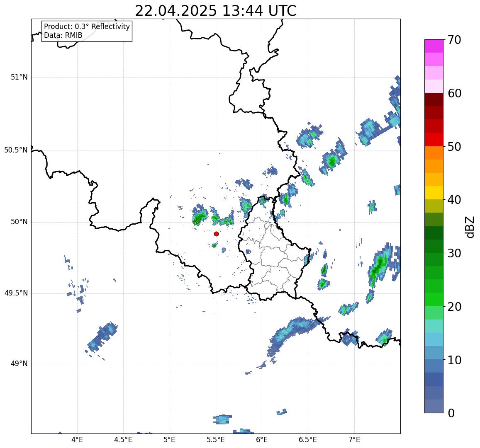Click the 4°E longitude label

click(77, 440)
